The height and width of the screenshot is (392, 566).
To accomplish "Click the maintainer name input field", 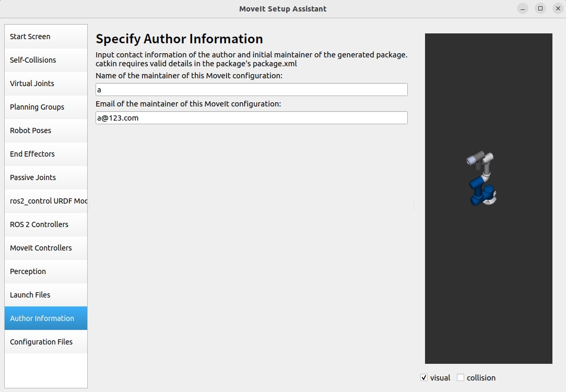I will pyautogui.click(x=252, y=89).
